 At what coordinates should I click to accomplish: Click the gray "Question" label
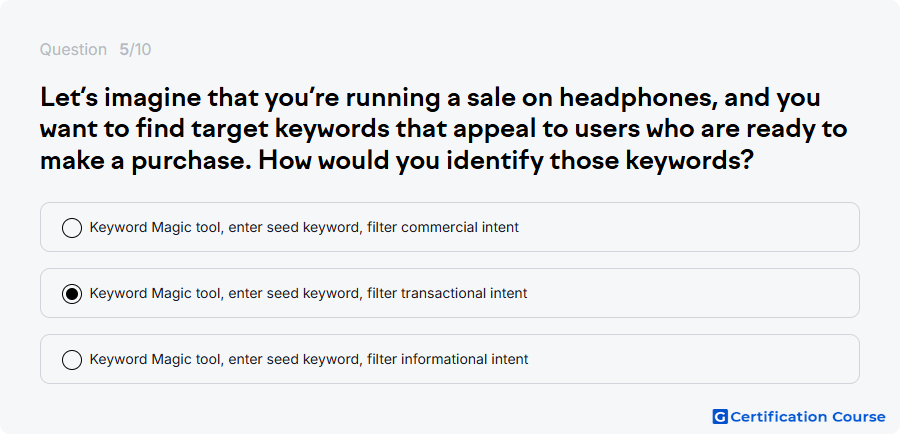tap(73, 50)
